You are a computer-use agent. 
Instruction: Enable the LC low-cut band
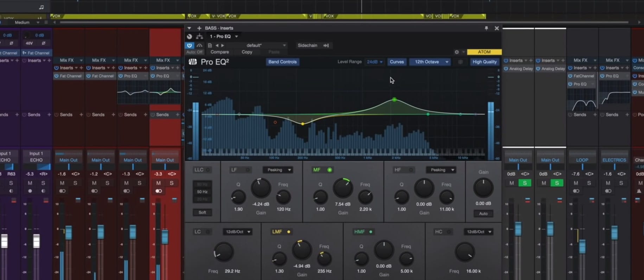pos(208,232)
